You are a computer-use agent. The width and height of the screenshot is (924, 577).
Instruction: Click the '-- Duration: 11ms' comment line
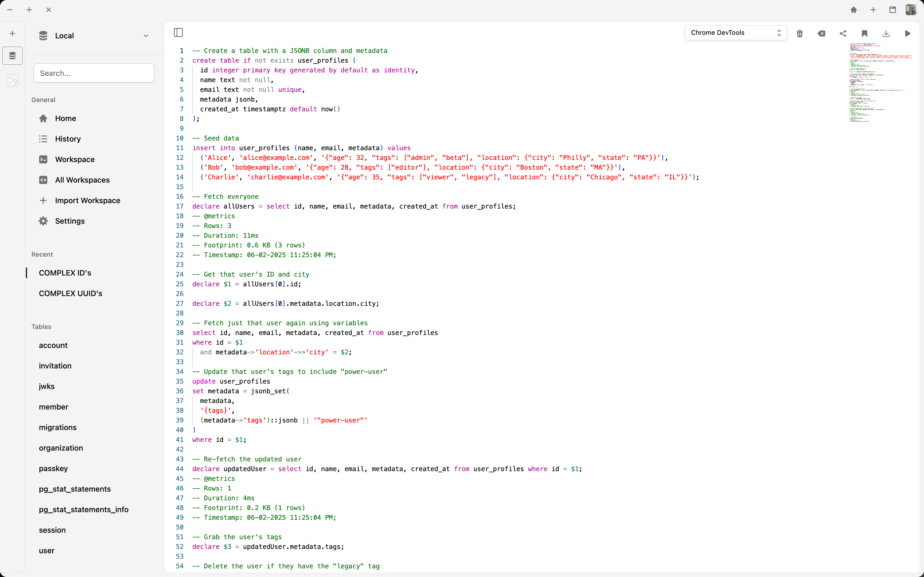(225, 236)
